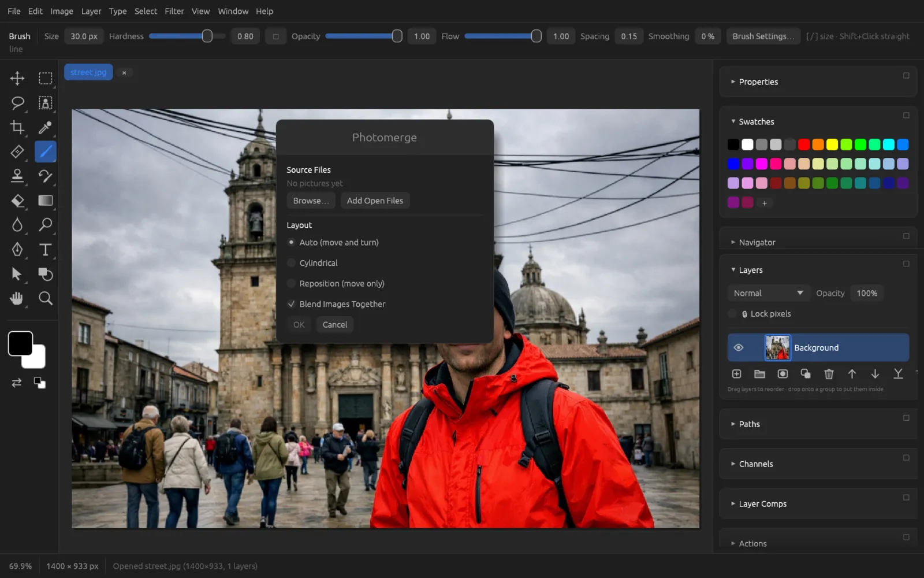Cancel the Photomerge dialog

[x=335, y=325]
